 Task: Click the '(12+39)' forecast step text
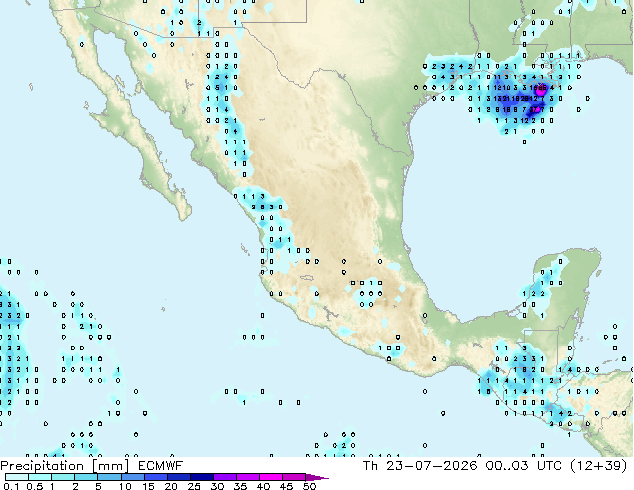598,466
